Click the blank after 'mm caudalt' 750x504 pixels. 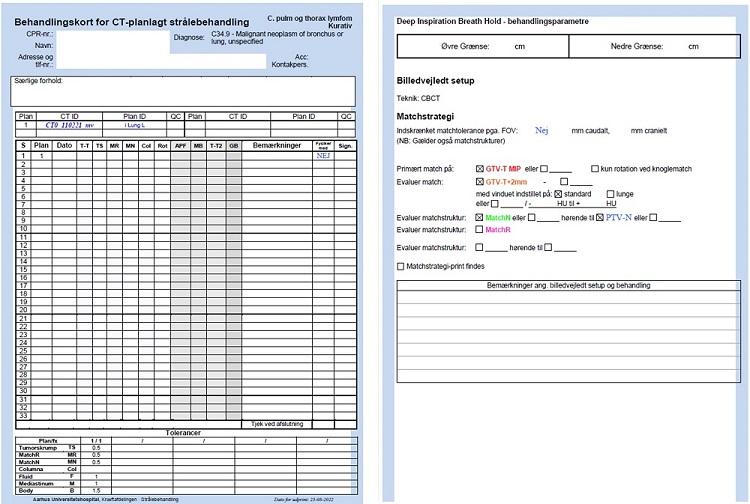tap(620, 131)
